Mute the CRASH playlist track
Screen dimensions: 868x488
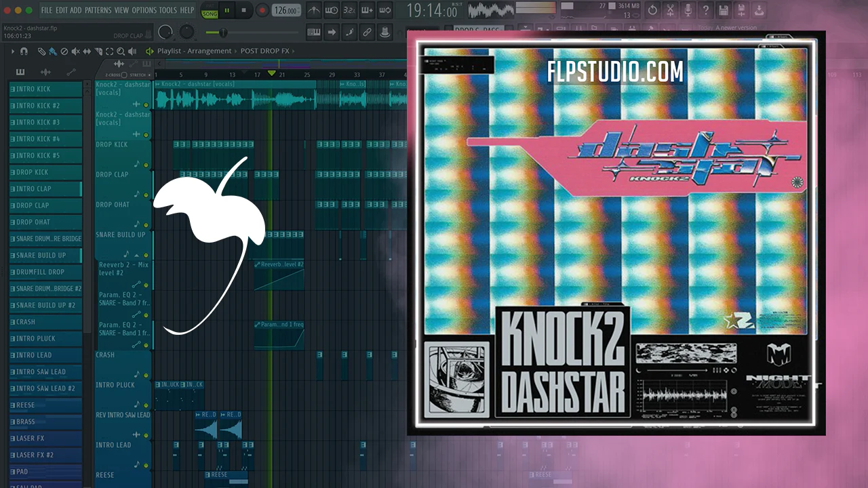pyautogui.click(x=146, y=375)
